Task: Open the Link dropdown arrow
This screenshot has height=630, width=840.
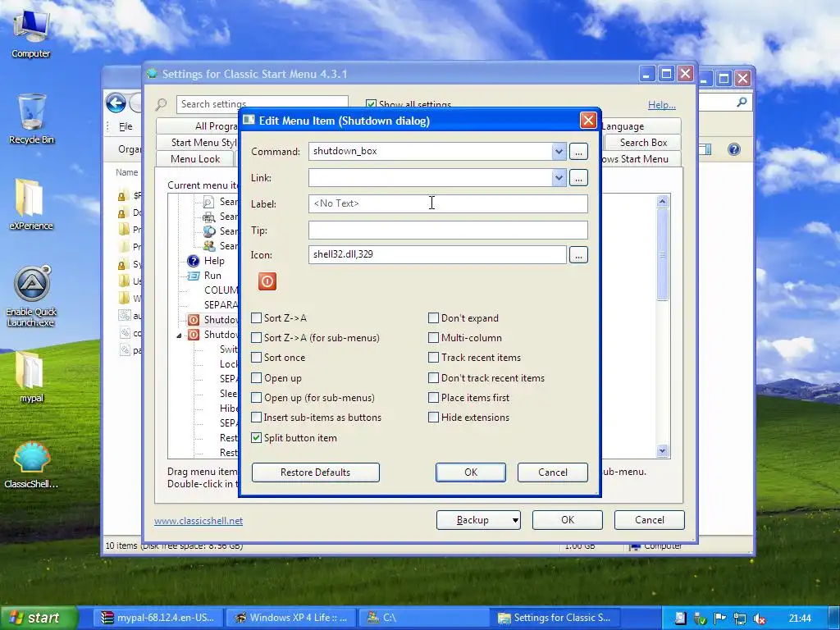Action: 559,178
